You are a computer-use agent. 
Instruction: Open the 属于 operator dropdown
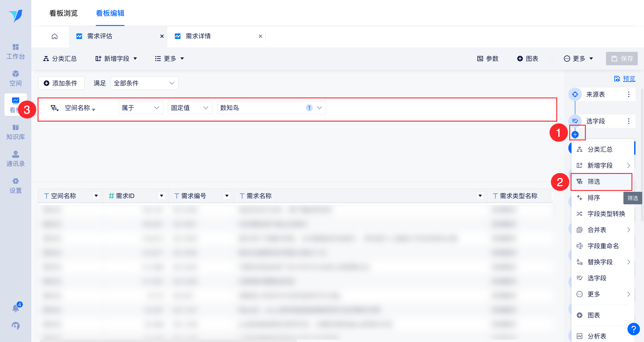(141, 108)
